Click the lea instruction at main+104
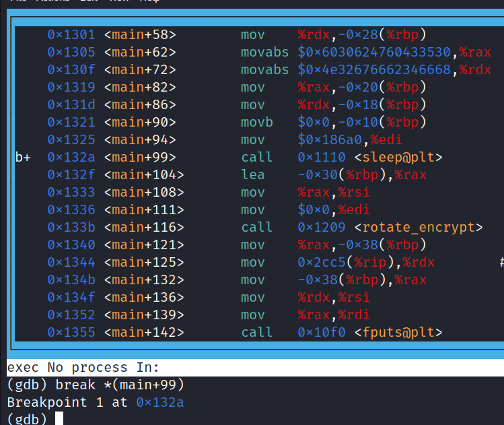The width and height of the screenshot is (504, 425). [x=253, y=174]
